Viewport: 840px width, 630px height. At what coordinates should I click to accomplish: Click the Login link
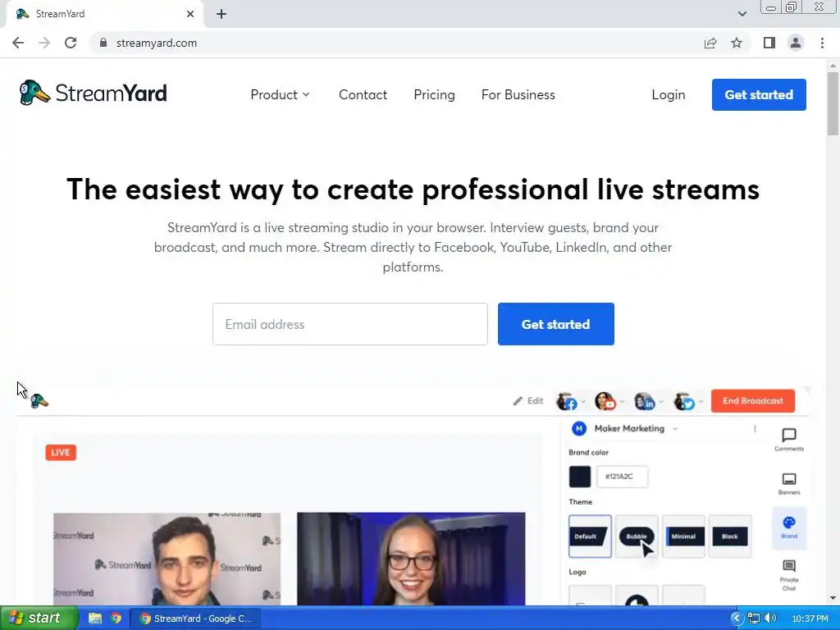(668, 95)
